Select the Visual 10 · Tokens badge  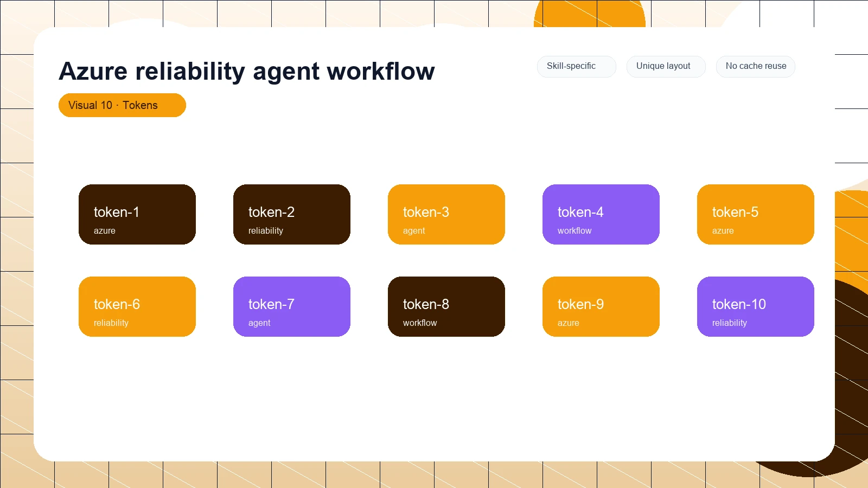click(122, 105)
